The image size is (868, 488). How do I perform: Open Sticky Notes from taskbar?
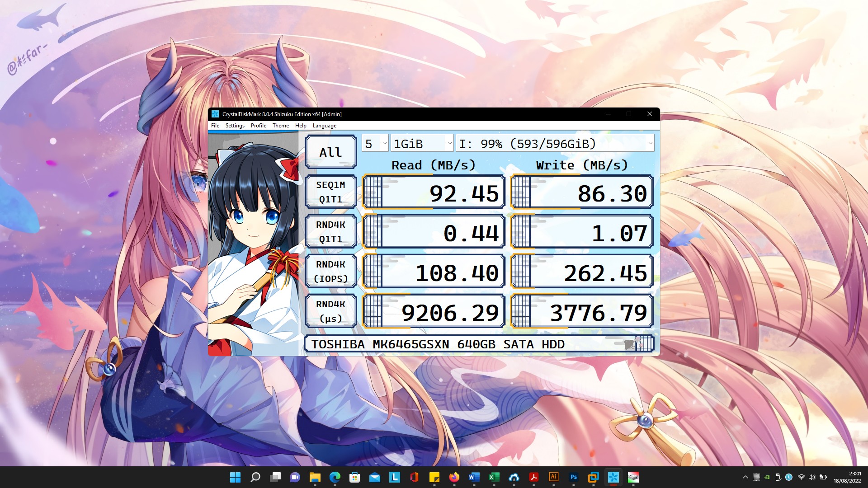click(x=434, y=477)
